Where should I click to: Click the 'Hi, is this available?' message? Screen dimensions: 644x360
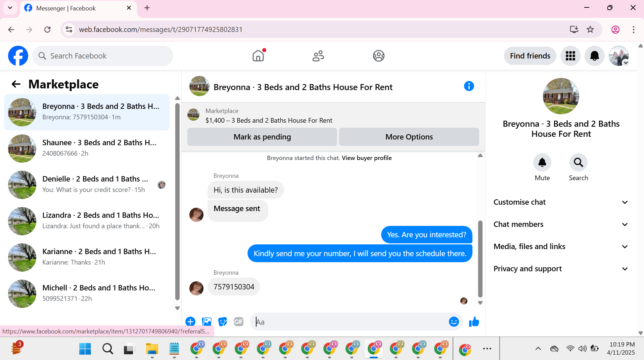pos(245,190)
